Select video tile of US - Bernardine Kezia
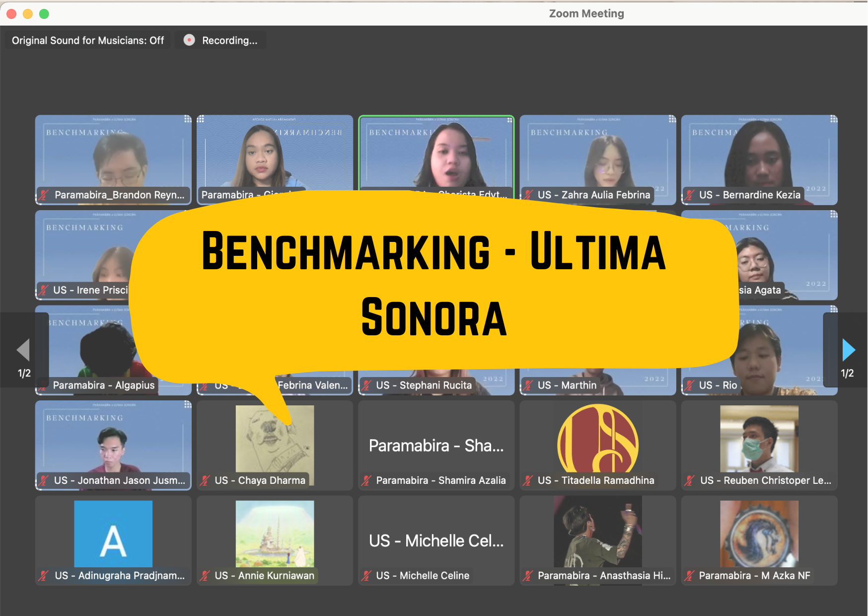The width and height of the screenshot is (868, 616). pyautogui.click(x=759, y=159)
